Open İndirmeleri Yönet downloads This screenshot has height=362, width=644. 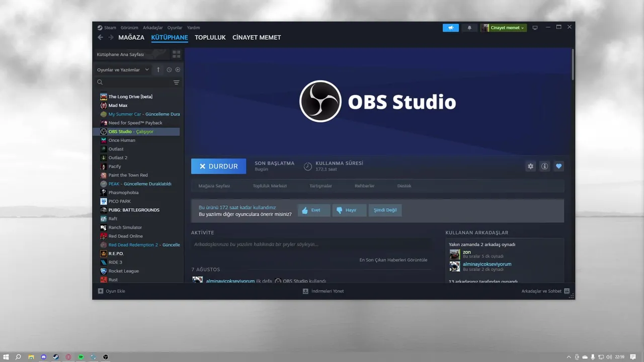click(323, 291)
